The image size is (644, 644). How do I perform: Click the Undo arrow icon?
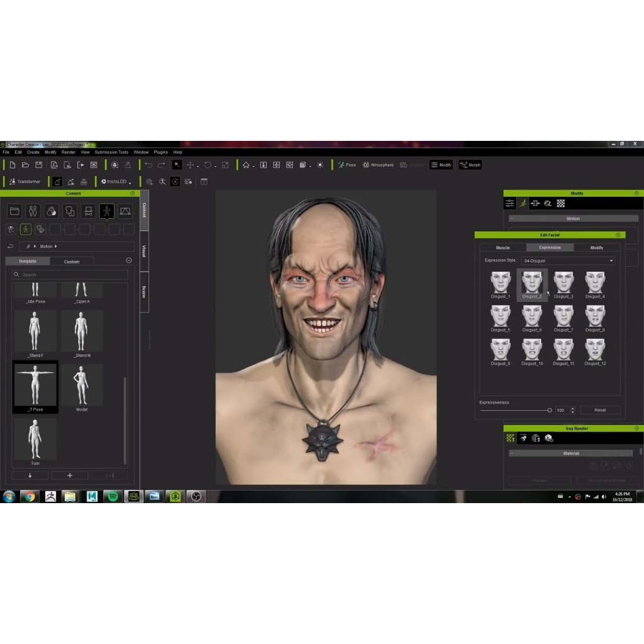[148, 165]
